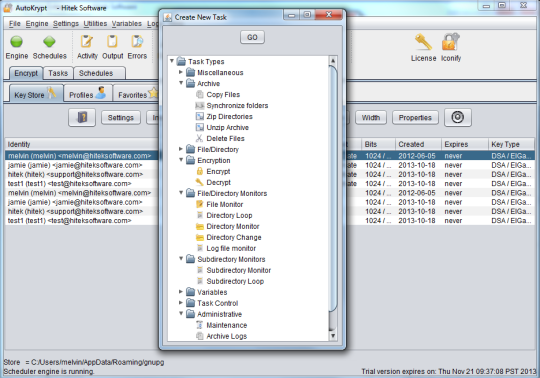Viewport: 540px width, 378px height.
Task: Open the Favorites tab
Action: (137, 94)
